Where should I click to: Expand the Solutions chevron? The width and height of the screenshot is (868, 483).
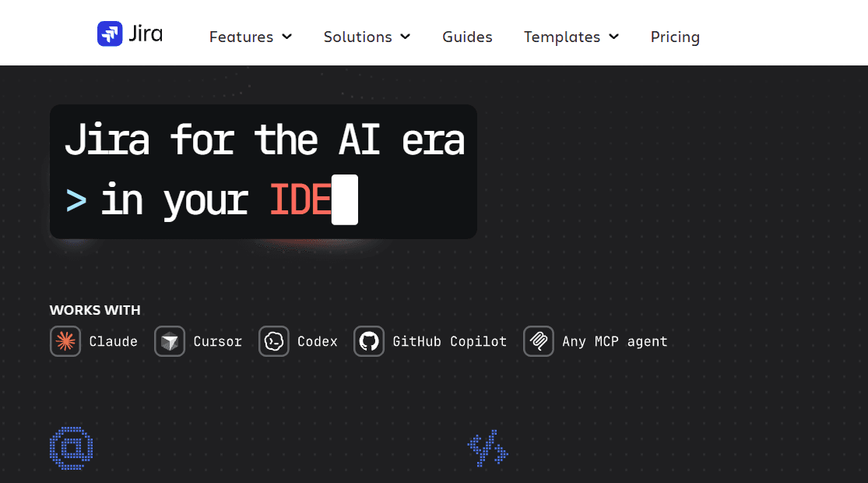(406, 37)
